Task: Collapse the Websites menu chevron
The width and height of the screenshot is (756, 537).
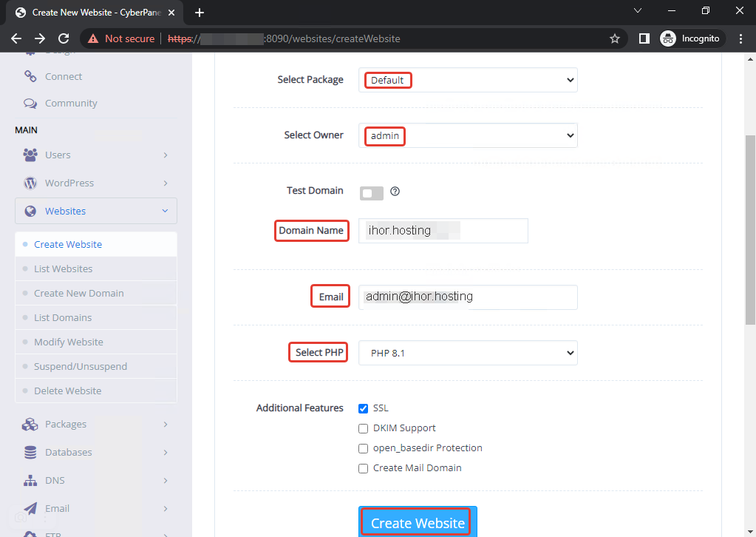Action: [165, 211]
